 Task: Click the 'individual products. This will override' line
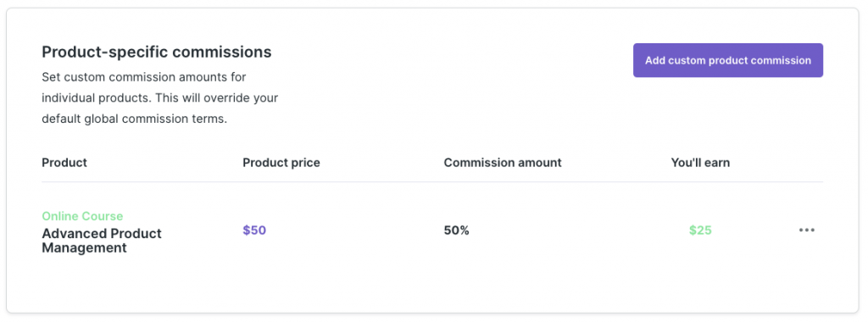click(x=160, y=98)
